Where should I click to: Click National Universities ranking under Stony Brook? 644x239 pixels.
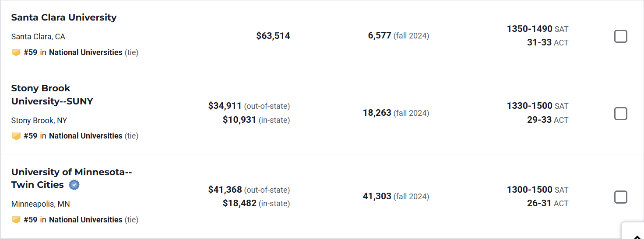pyautogui.click(x=85, y=136)
